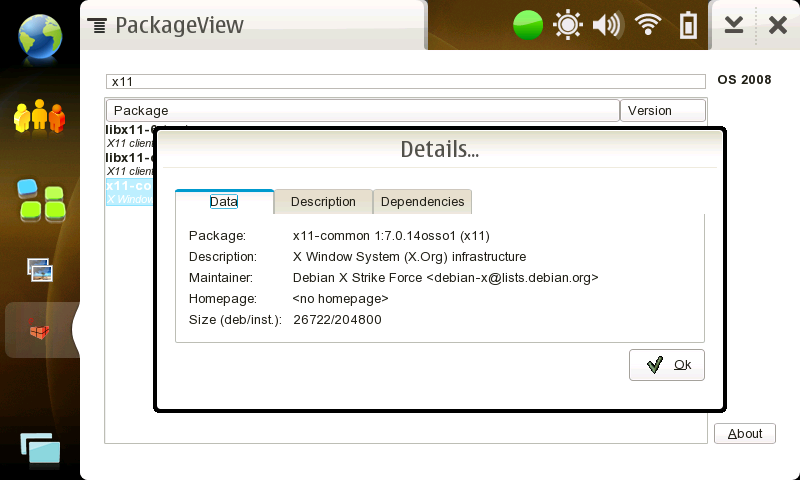Image resolution: width=800 pixels, height=480 pixels.
Task: Open the task switcher windows icon
Action: pyautogui.click(x=38, y=450)
